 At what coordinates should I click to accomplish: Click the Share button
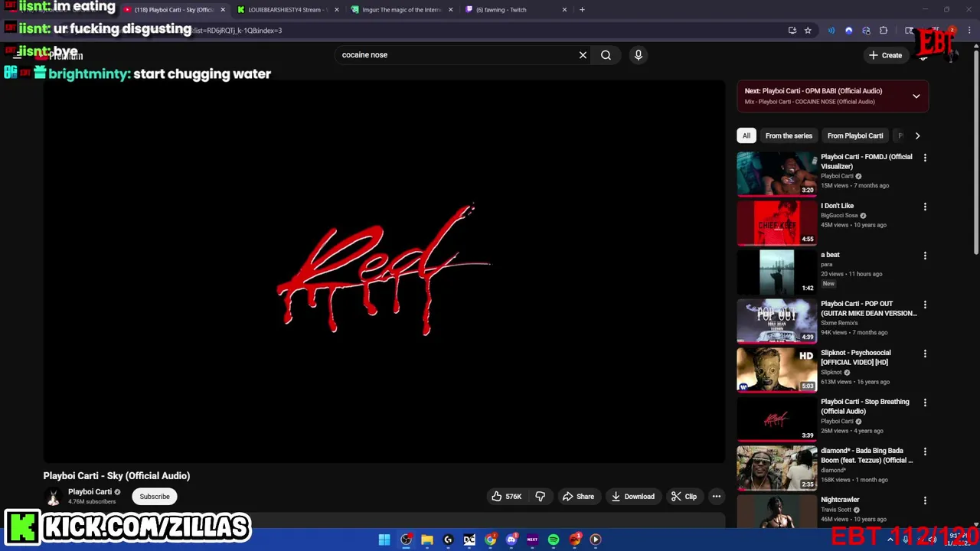coord(578,497)
